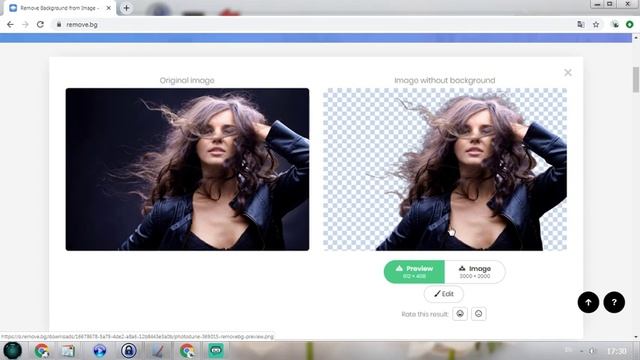Go forward with the browser forward arrow
640x360 pixels.
[x=25, y=24]
